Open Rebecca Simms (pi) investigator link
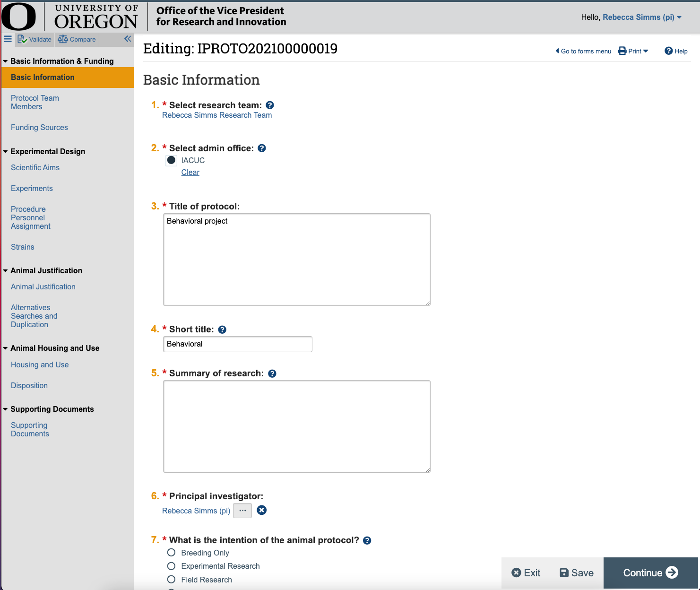700x590 pixels. click(x=196, y=511)
